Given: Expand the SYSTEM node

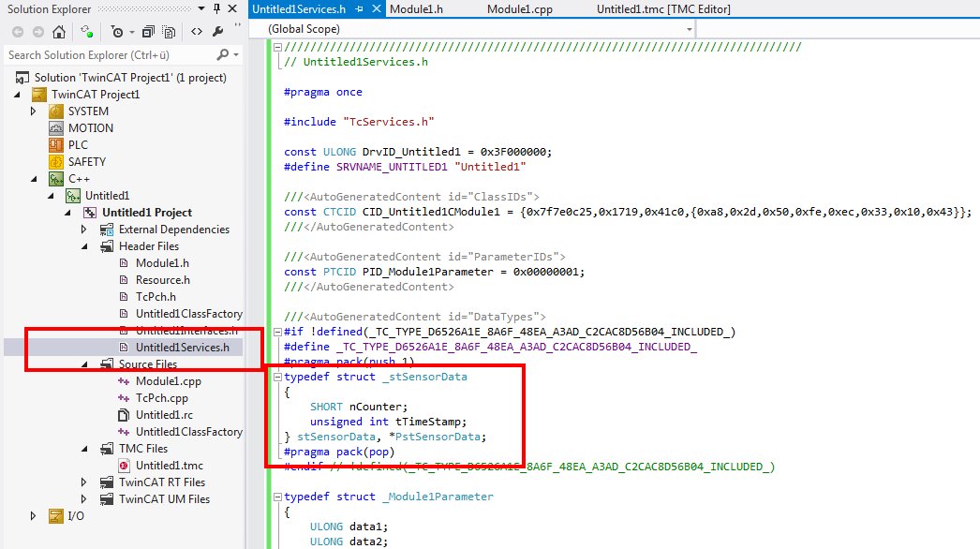Looking at the screenshot, I should (x=34, y=111).
